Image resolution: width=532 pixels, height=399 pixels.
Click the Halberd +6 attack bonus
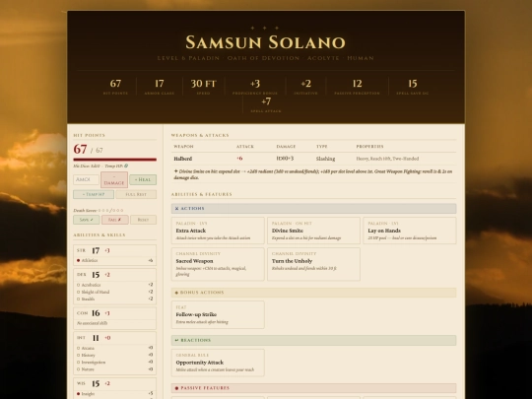tap(239, 159)
